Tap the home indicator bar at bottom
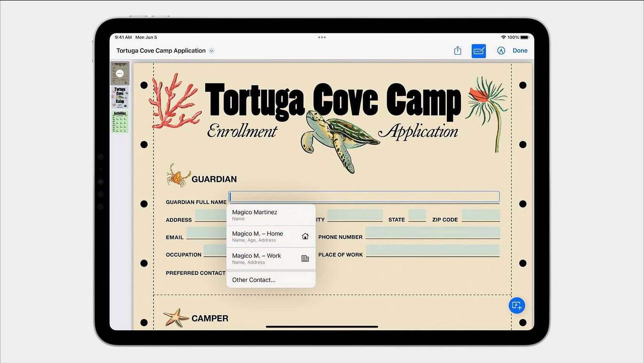The width and height of the screenshot is (644, 363). (322, 327)
